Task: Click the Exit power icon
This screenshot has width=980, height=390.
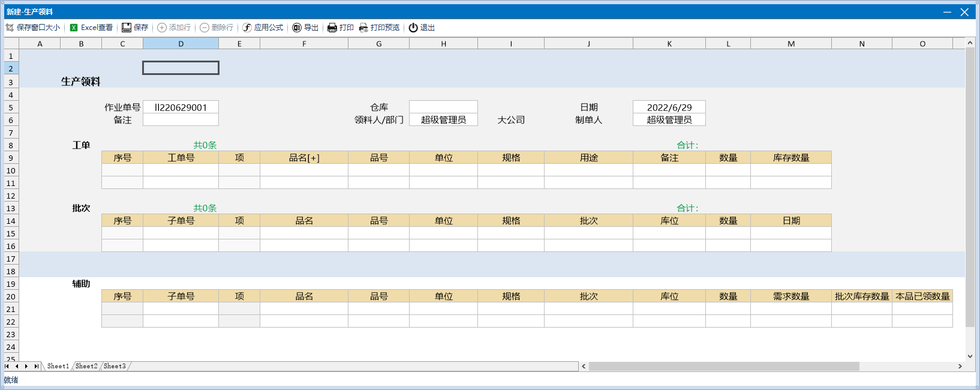Action: (x=413, y=28)
